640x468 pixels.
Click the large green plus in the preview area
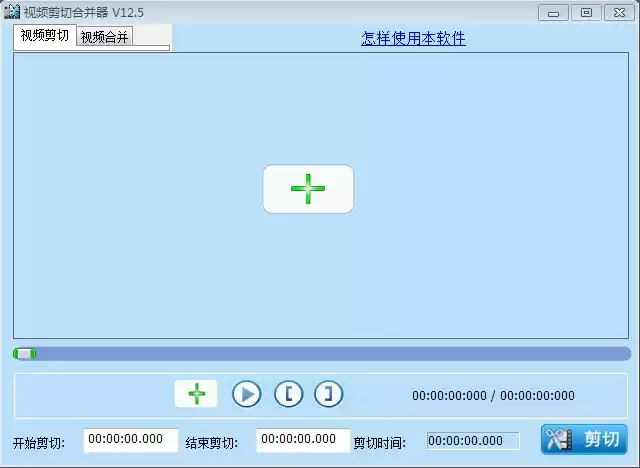(308, 189)
